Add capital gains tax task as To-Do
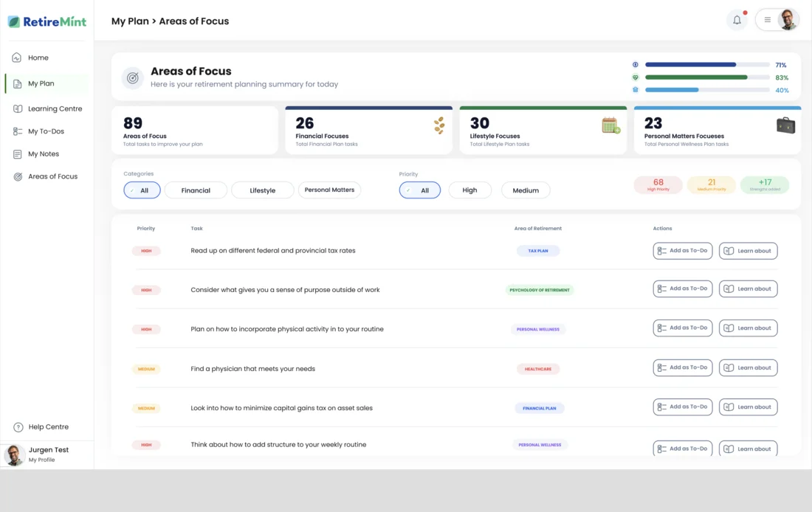812x512 pixels. (683, 407)
